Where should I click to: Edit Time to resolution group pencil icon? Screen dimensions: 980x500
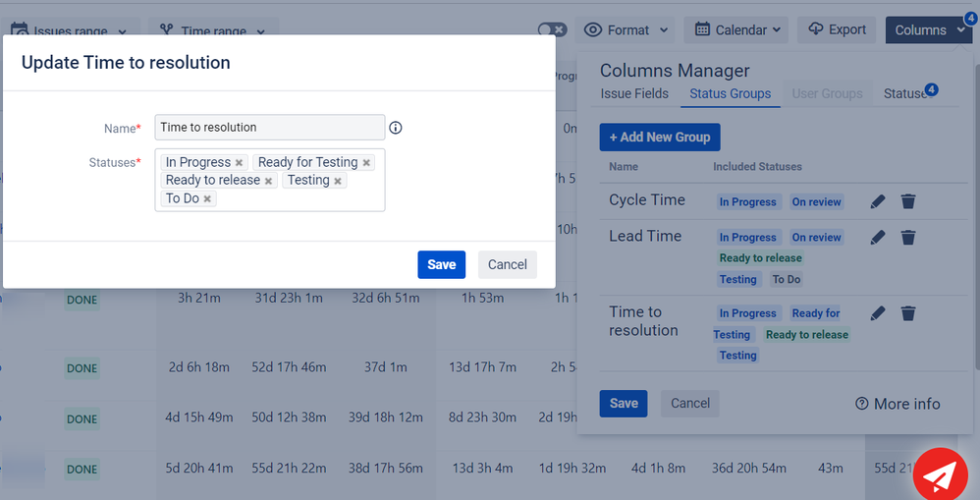pos(878,312)
